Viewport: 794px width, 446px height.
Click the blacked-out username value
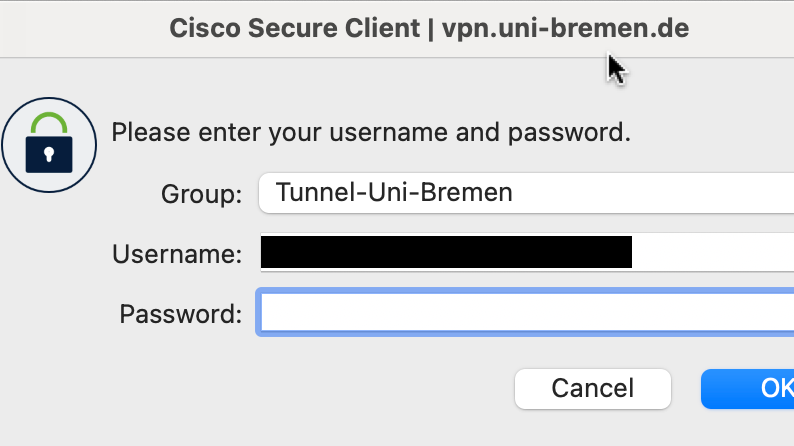(x=446, y=253)
